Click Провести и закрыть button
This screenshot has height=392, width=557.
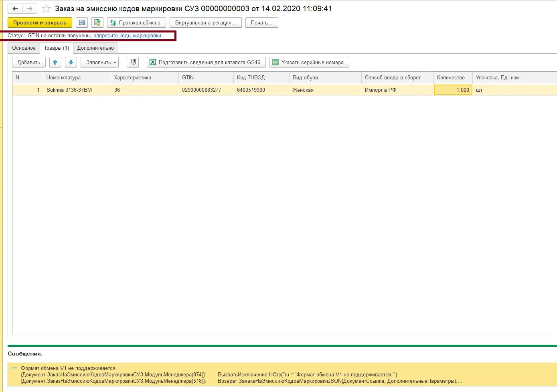(40, 22)
